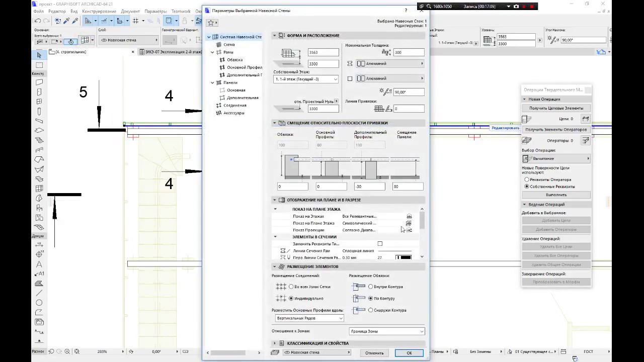This screenshot has height=362, width=644.
Task: Check the Заменить Реквизиты checkbox
Action: tap(380, 244)
